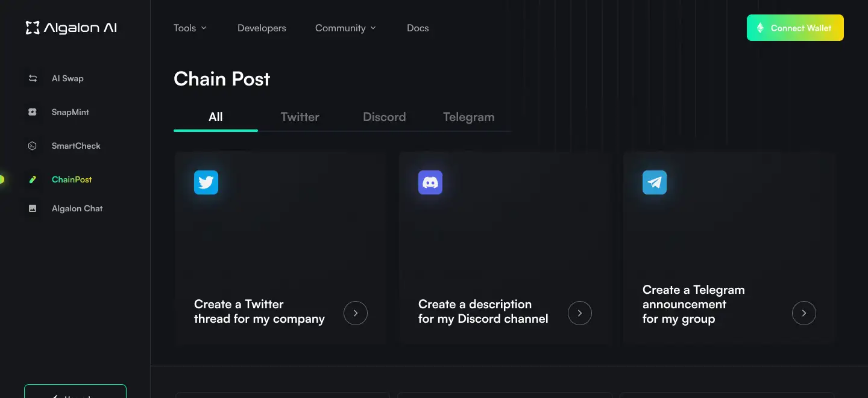Select the ChainPost pencil icon
This screenshot has height=398, width=868.
33,179
